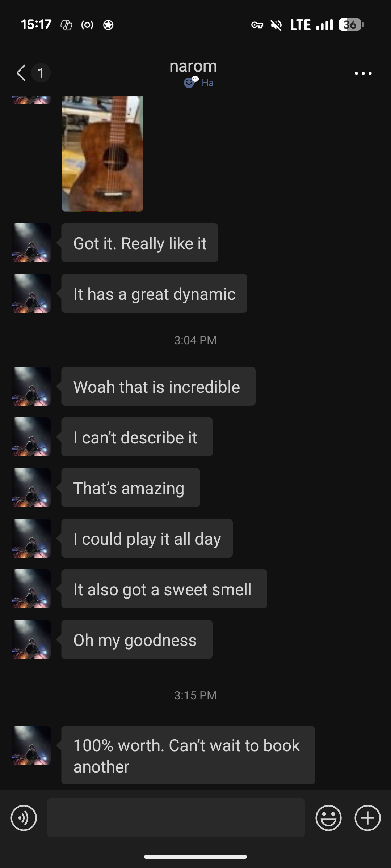Open the plus attachments panel
The image size is (391, 868).
pos(367,818)
